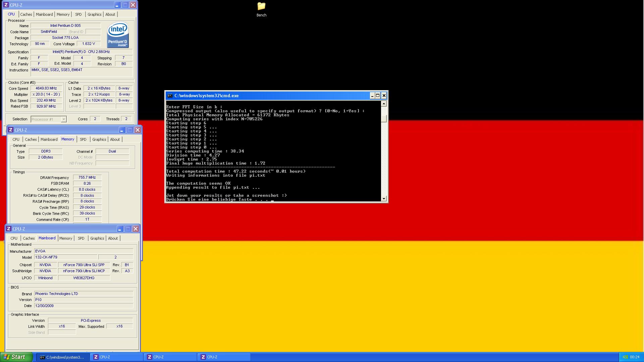This screenshot has height=362, width=644.
Task: Switch to cmd.exe taskbar button
Action: click(63, 357)
